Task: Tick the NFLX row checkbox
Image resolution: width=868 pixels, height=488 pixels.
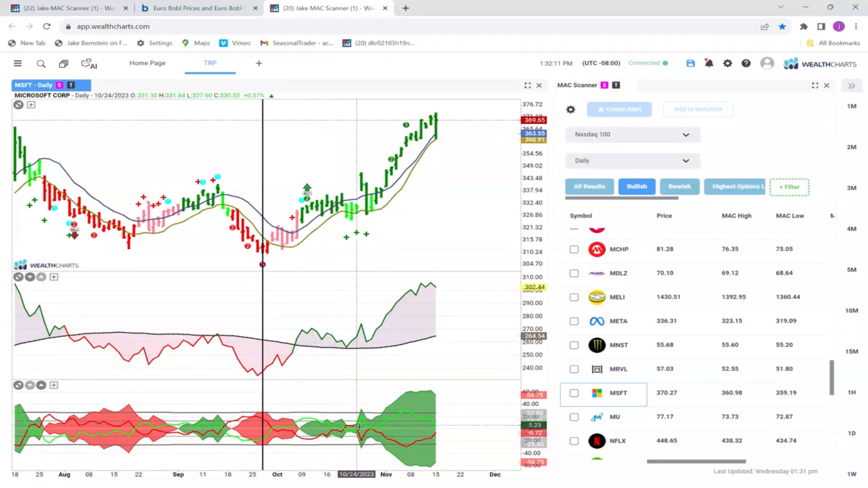Action: pyautogui.click(x=574, y=441)
